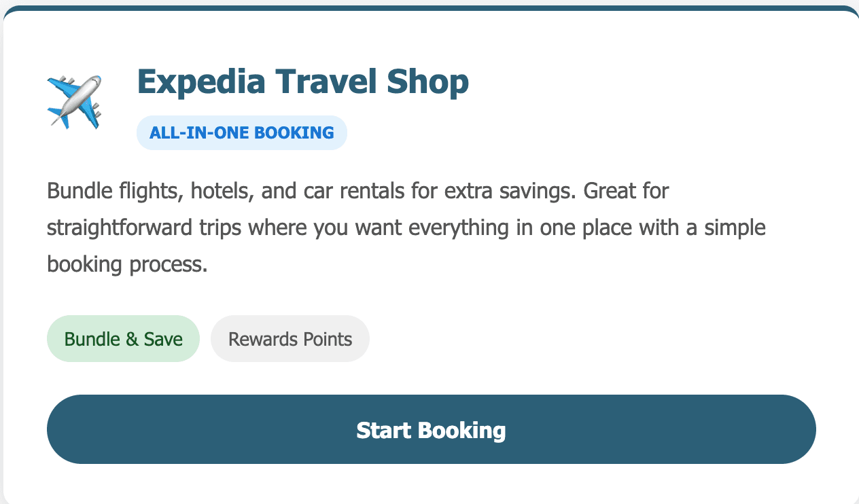Select the Expedia Travel Shop plane logo
Image resolution: width=859 pixels, height=504 pixels.
[73, 102]
